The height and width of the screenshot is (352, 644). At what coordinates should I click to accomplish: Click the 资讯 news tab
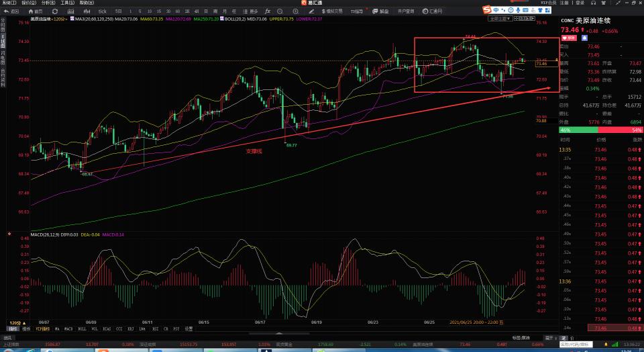[x=8, y=338]
